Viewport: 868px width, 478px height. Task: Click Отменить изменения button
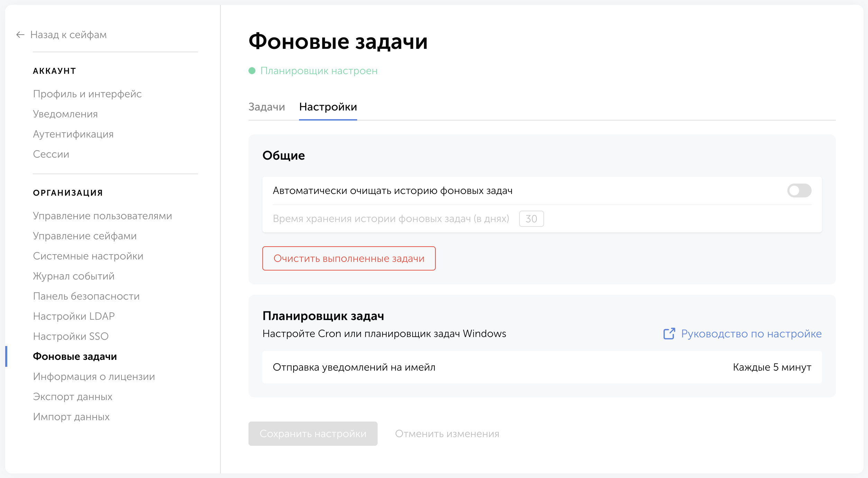coord(447,434)
